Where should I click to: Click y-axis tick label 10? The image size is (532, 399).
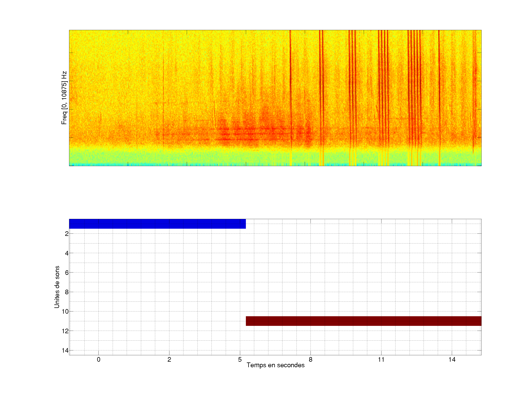65,312
